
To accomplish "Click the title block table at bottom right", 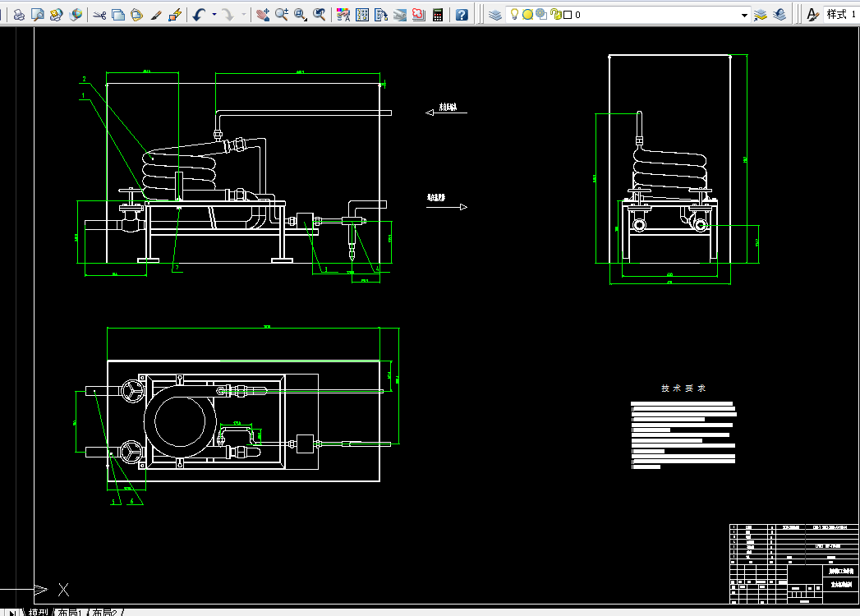I will tap(793, 564).
